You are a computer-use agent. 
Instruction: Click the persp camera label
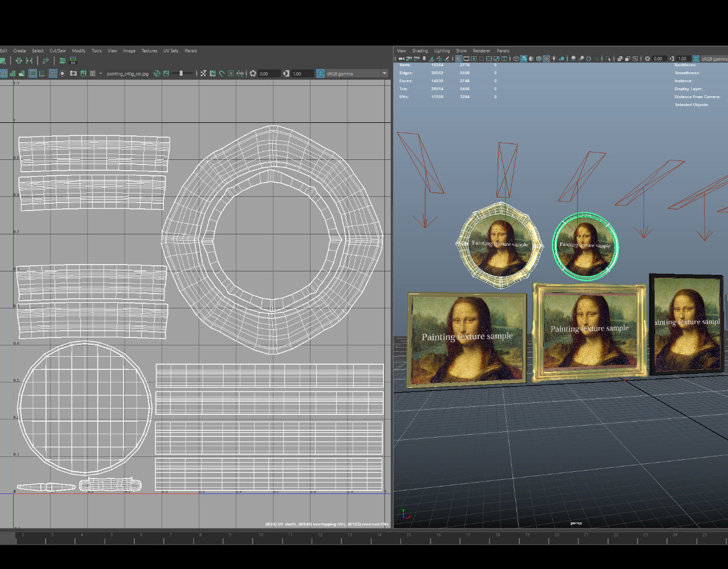coord(576,523)
